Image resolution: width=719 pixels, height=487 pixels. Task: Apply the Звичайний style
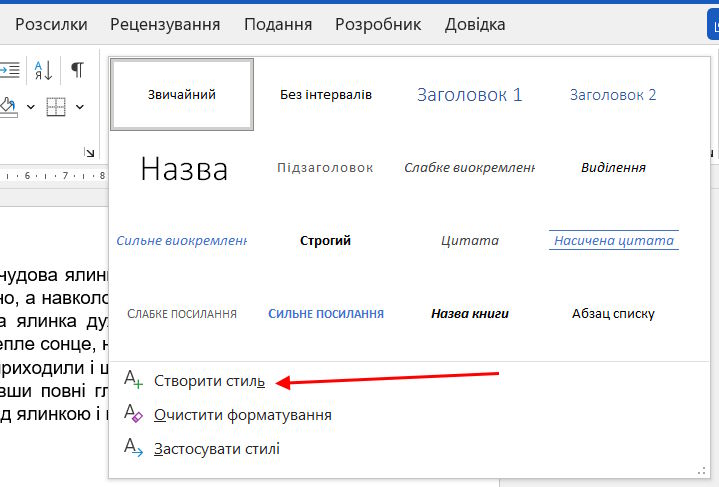click(182, 94)
